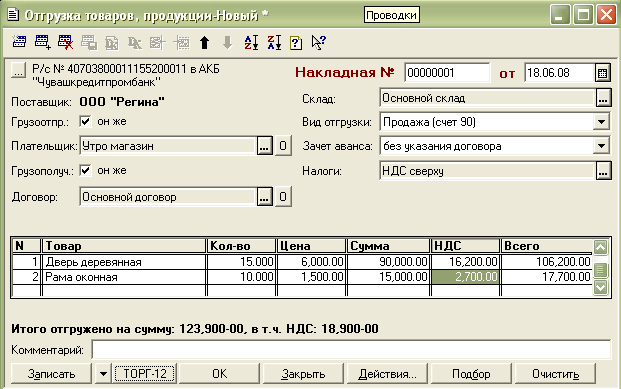Click the НДС cell 16,200.00
Image resolution: width=621 pixels, height=389 pixels.
pos(465,262)
